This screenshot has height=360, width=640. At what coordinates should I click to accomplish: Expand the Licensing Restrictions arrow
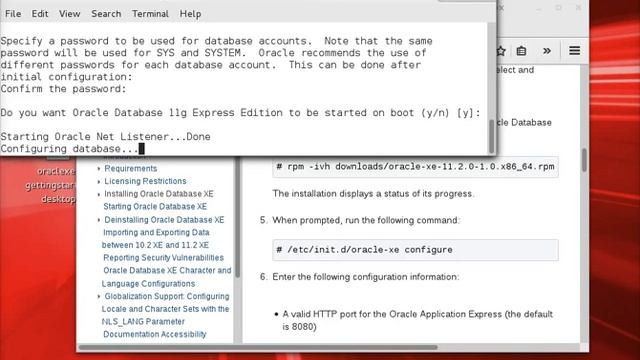click(x=99, y=181)
